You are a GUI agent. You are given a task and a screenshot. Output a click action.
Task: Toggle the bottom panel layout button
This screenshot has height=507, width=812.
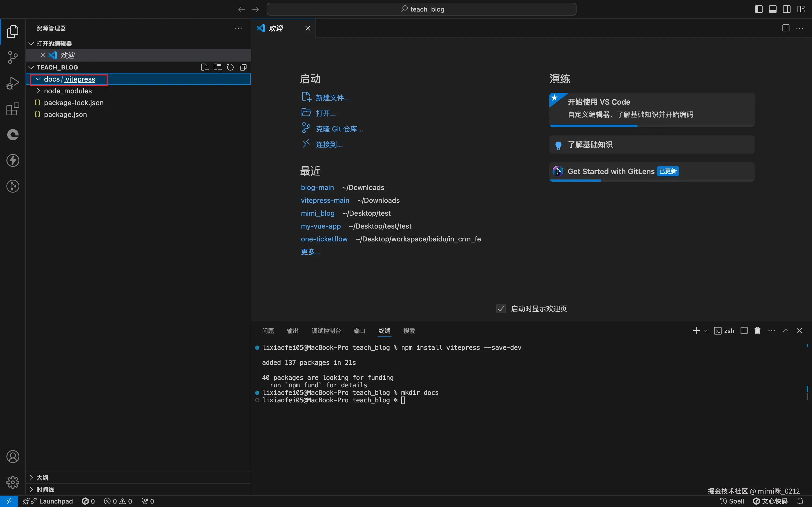coord(773,9)
